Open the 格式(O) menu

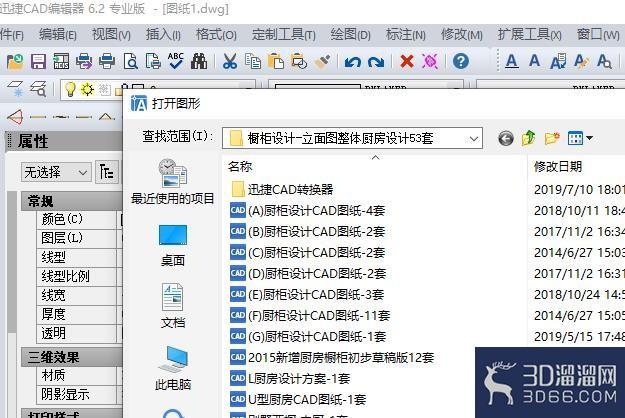pos(216,35)
